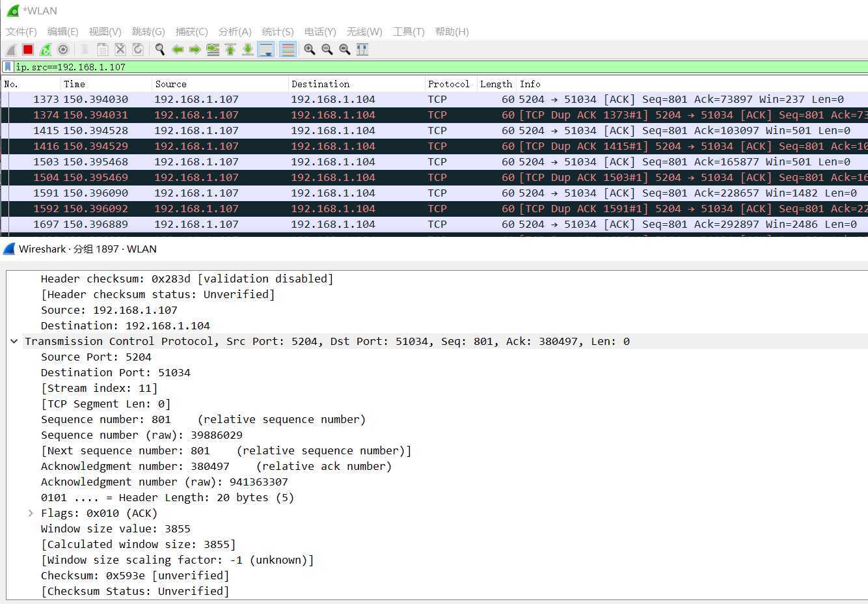Image resolution: width=868 pixels, height=604 pixels.
Task: Sort by the Protocol column header
Action: pos(451,84)
